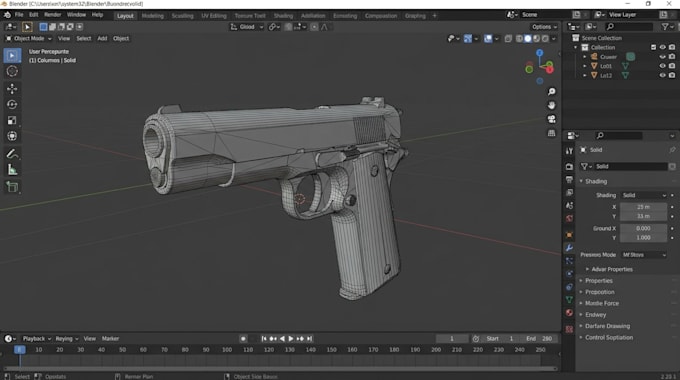
Task: Activate the Cursor tool
Action: pyautogui.click(x=12, y=71)
